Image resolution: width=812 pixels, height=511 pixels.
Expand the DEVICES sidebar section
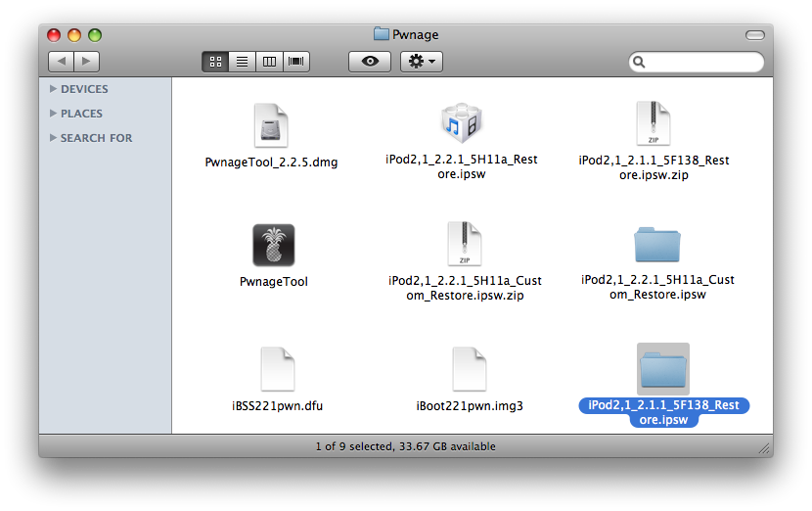click(53, 89)
